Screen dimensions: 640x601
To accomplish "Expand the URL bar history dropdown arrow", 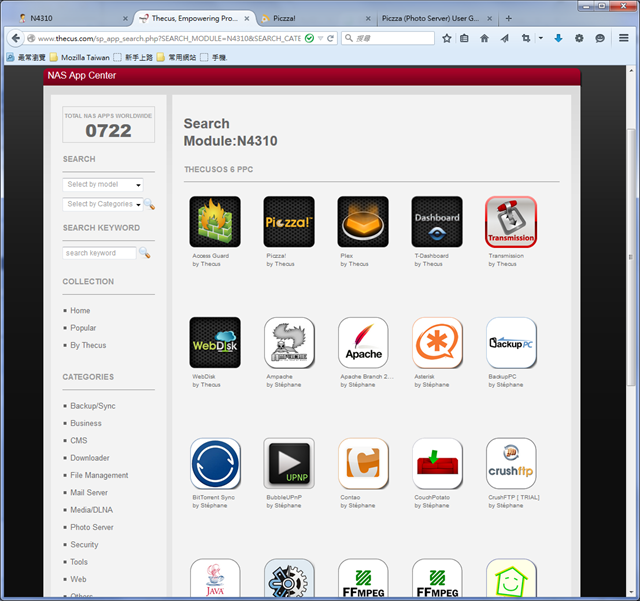I will pyautogui.click(x=320, y=38).
